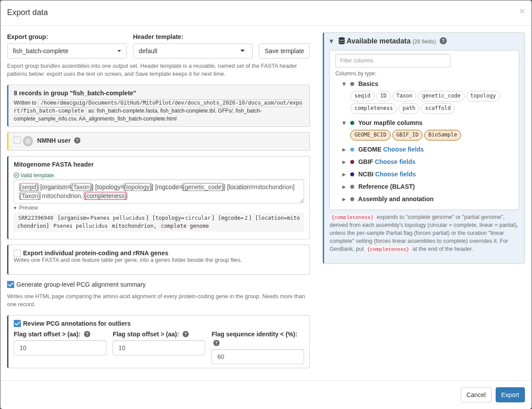
Task: Open the Header template dropdown
Action: tap(193, 51)
